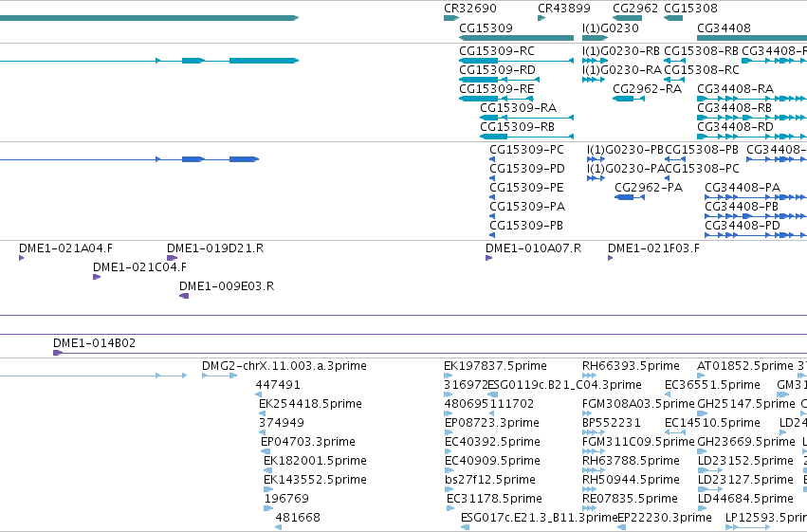Select transcript CG15309-RB
The width and height of the screenshot is (807, 532).
(526, 137)
